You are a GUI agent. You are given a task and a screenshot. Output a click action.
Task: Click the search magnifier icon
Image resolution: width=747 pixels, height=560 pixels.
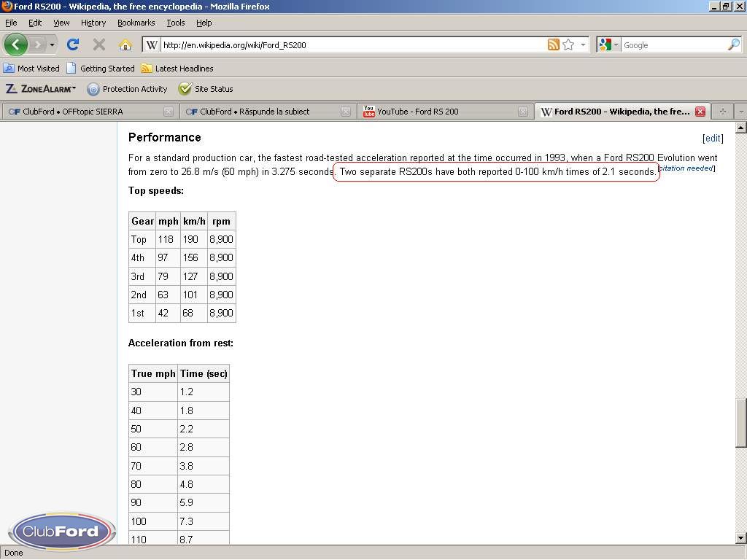click(733, 44)
